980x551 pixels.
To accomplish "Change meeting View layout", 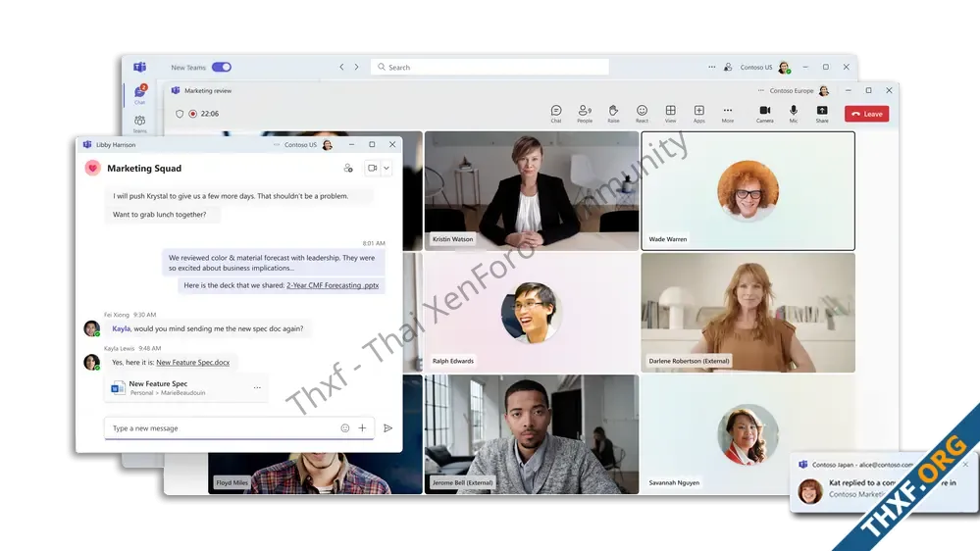I will point(671,114).
